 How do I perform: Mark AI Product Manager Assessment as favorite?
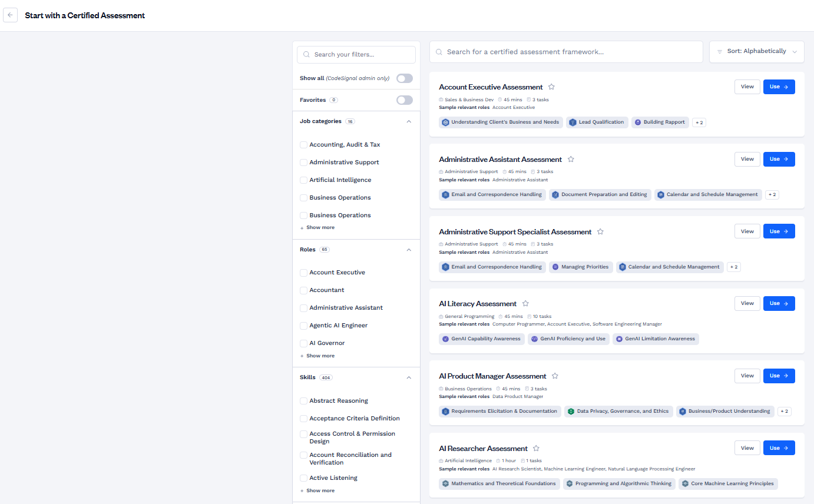pyautogui.click(x=555, y=376)
